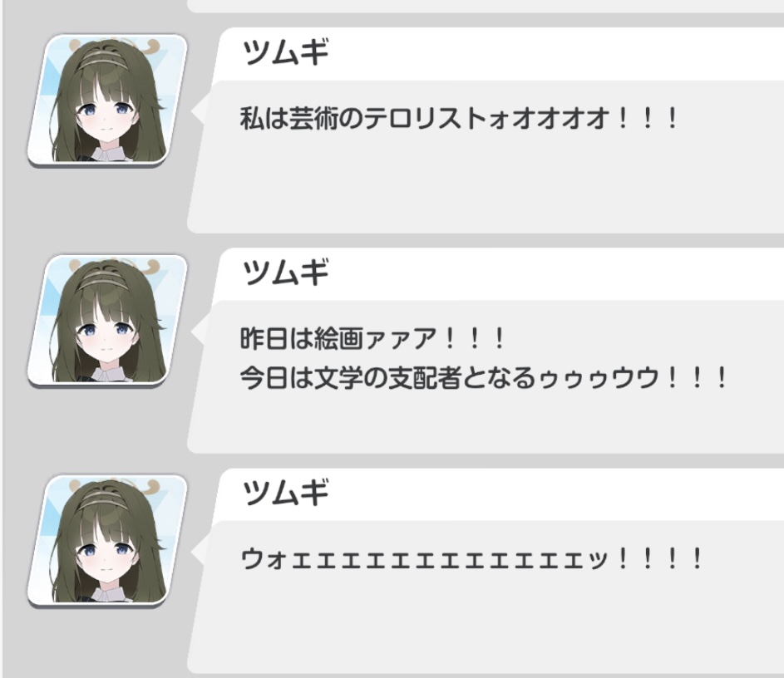Tap the topmost ツムギ avatar portrait
The width and height of the screenshot is (784, 678).
(x=107, y=101)
